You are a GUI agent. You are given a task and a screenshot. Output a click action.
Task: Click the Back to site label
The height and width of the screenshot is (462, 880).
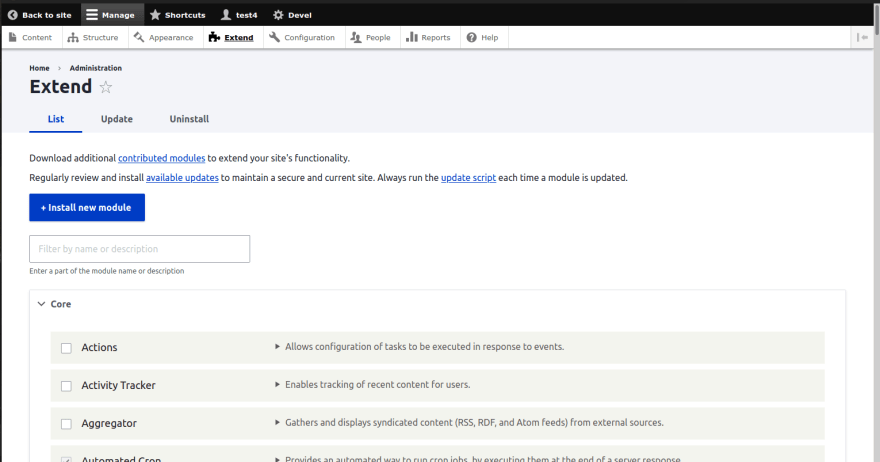click(x=47, y=15)
